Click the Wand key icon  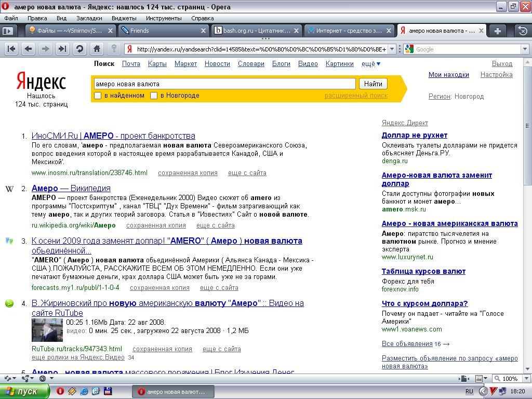coord(114,49)
